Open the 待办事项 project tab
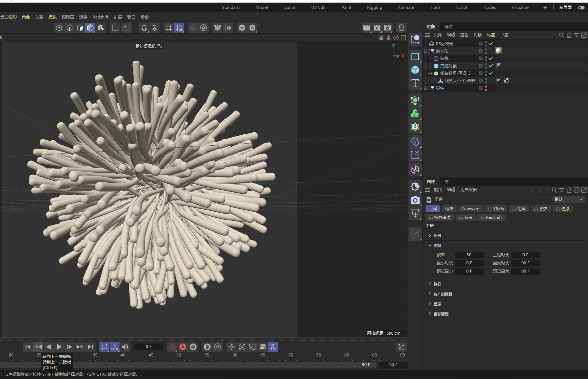Image resolution: width=588 pixels, height=379 pixels. click(440, 217)
